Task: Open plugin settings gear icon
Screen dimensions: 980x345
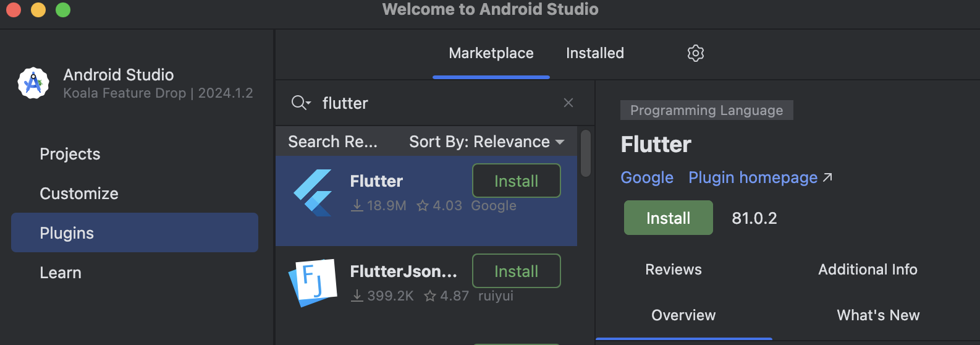Action: pos(696,53)
